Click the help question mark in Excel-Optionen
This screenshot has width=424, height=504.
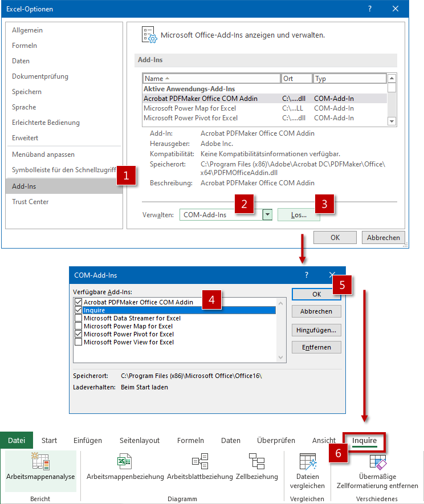(x=369, y=9)
